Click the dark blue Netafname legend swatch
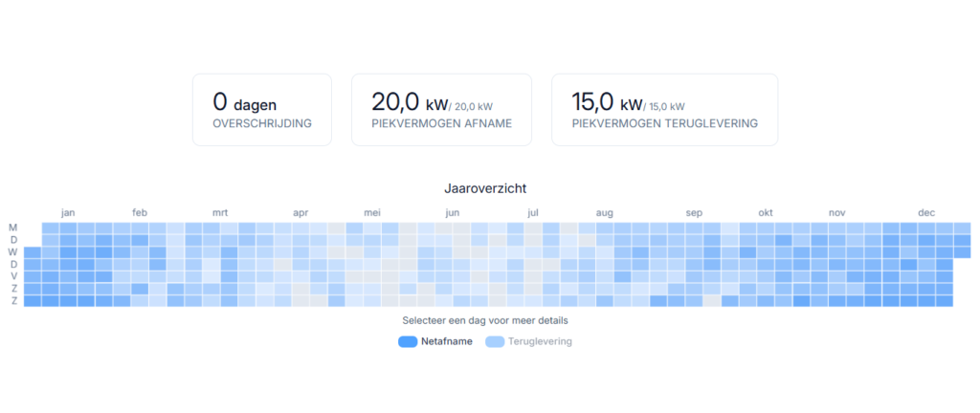This screenshot has width=980, height=413. click(407, 341)
